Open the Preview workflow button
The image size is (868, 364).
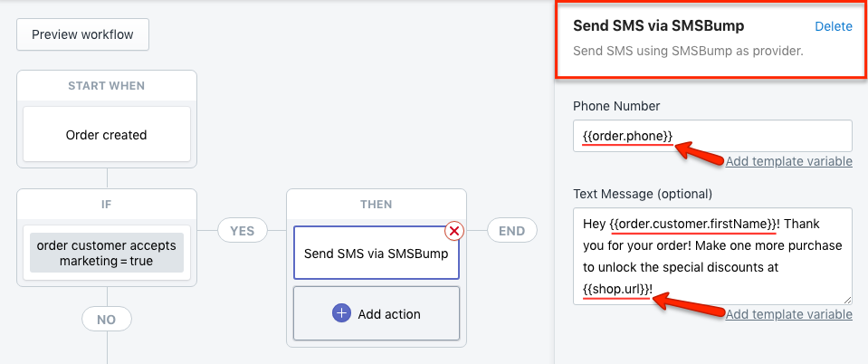(x=82, y=34)
